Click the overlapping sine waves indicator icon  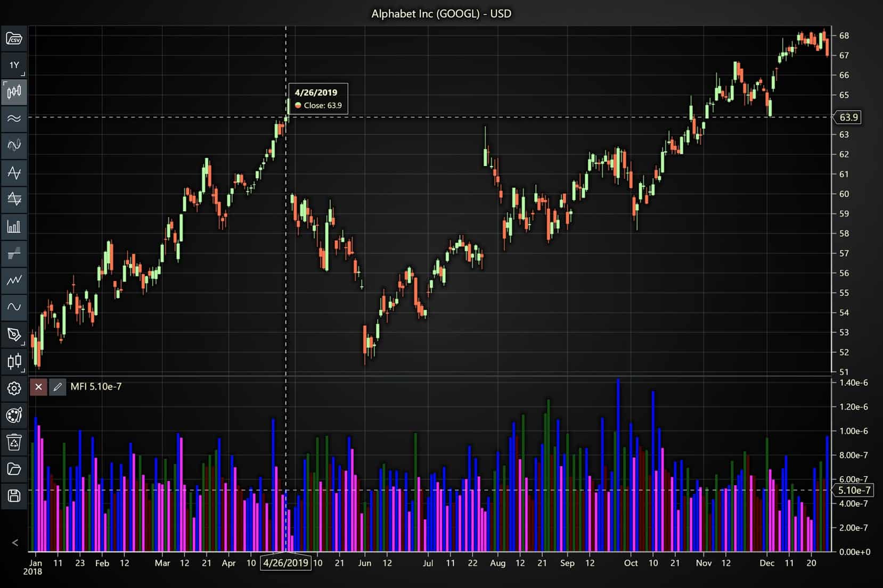click(14, 145)
